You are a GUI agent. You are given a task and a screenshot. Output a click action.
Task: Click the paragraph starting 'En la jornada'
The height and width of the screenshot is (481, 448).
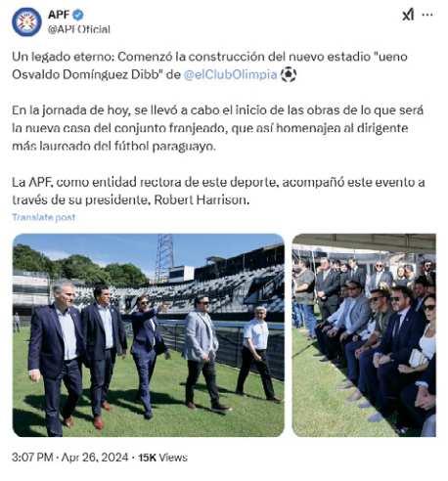pyautogui.click(x=217, y=128)
